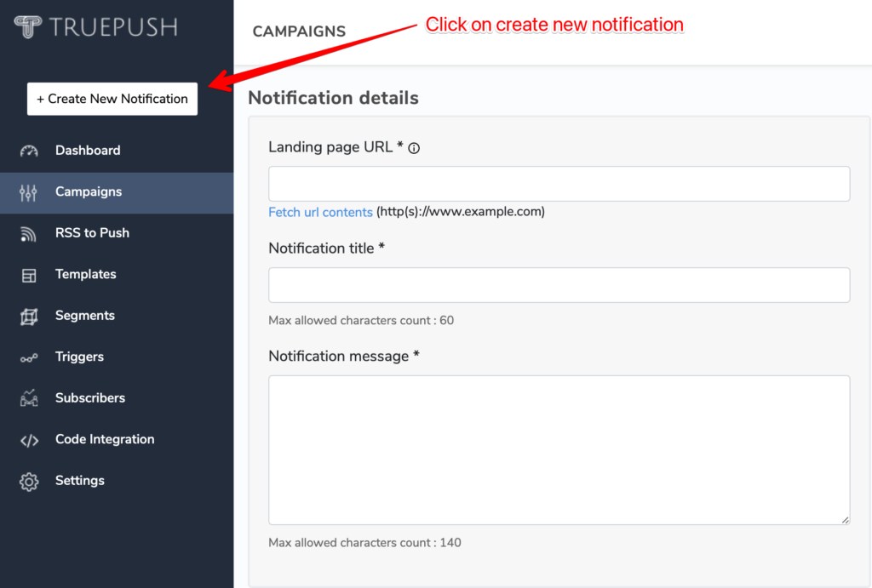Open Triggers using its nodes icon
Image resolution: width=872 pixels, height=588 pixels.
pyautogui.click(x=28, y=357)
